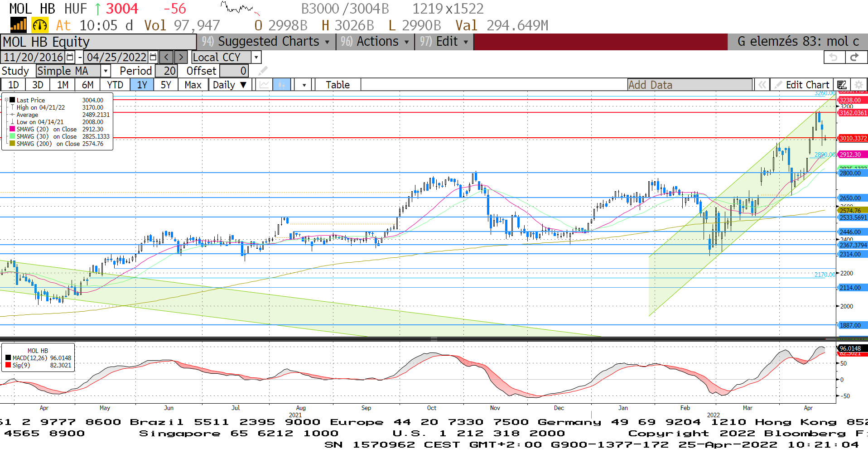Click the SMAVG (20) magenta color swatch

[x=13, y=129]
